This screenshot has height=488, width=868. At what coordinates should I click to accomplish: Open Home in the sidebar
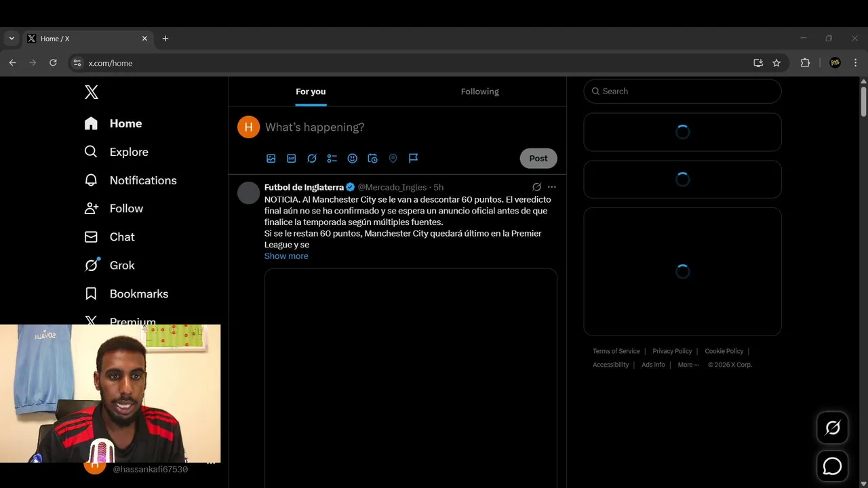(x=113, y=123)
